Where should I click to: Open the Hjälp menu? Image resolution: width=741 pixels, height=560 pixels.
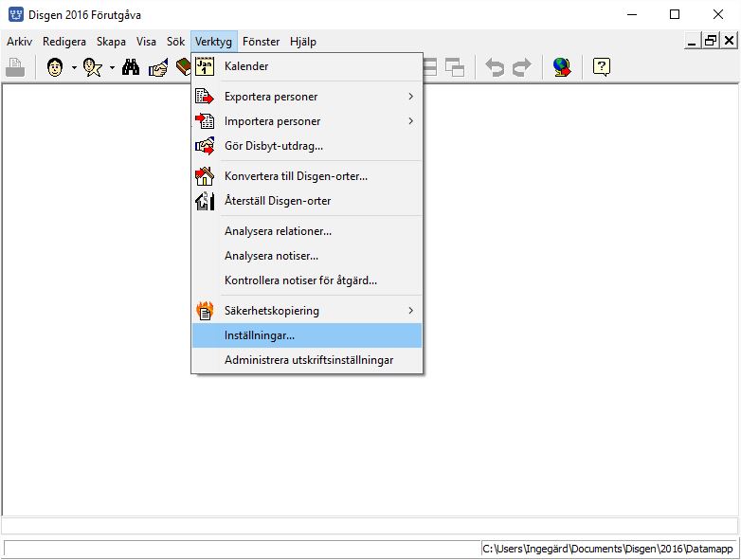pos(303,42)
